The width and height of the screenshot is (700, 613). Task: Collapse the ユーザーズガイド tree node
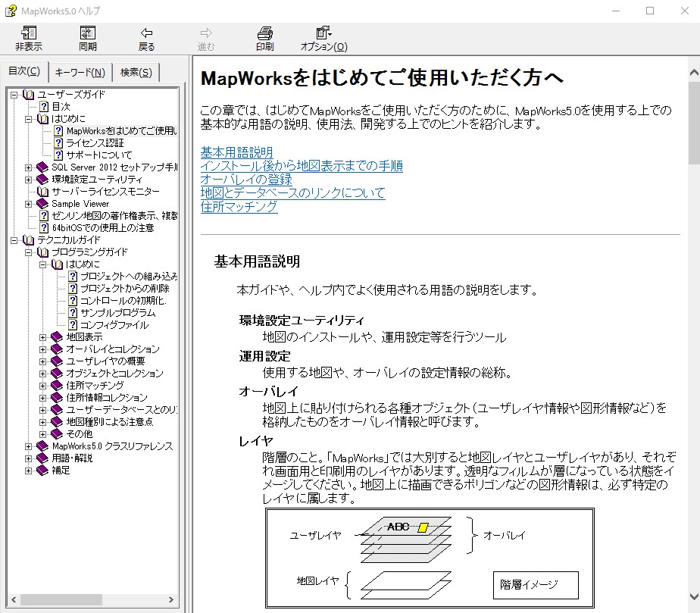click(x=14, y=95)
